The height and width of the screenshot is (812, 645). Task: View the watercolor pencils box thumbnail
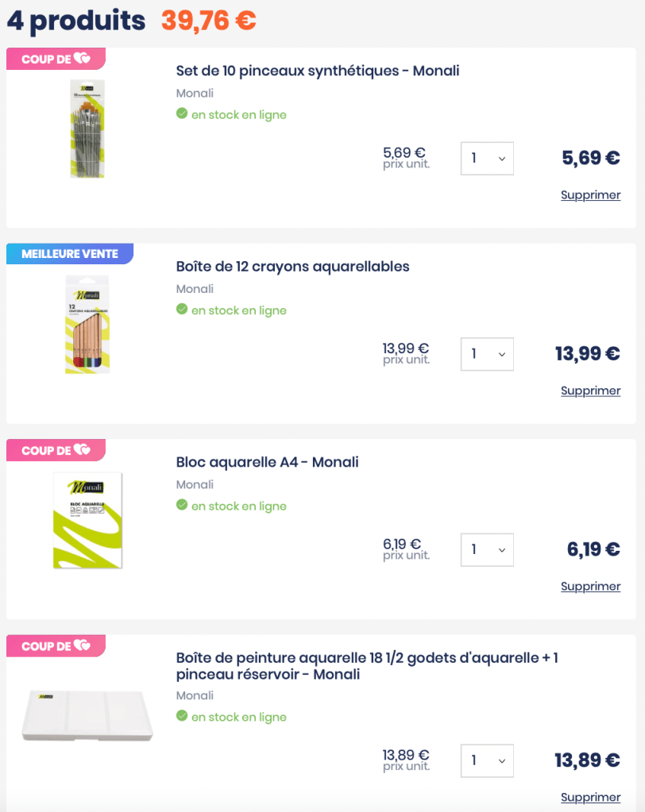click(x=87, y=324)
